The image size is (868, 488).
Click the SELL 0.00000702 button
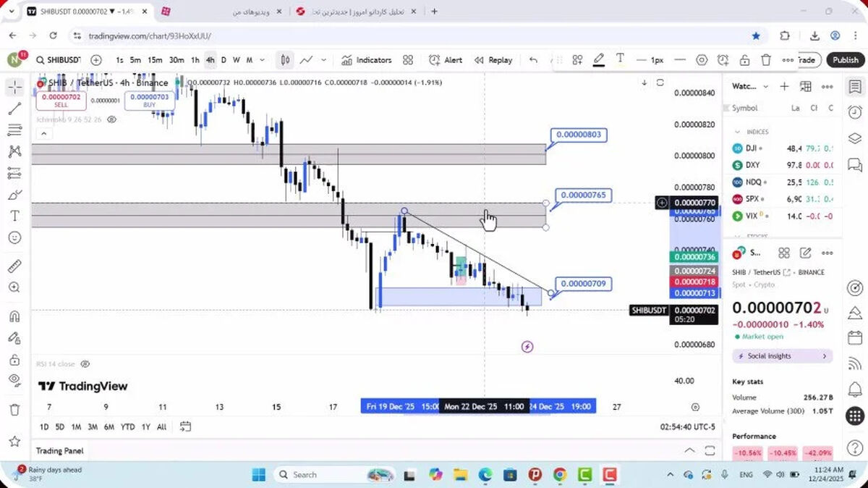pyautogui.click(x=61, y=101)
